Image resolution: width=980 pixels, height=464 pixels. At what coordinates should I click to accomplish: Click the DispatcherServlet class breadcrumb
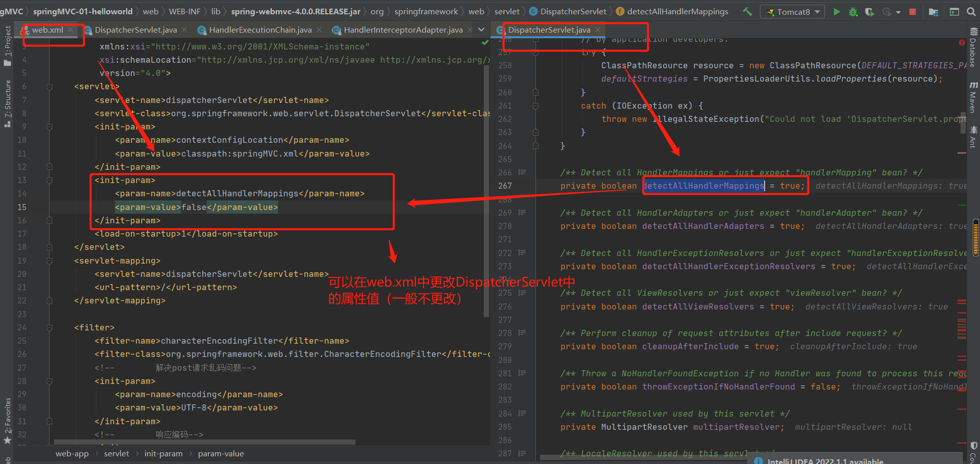click(x=568, y=12)
